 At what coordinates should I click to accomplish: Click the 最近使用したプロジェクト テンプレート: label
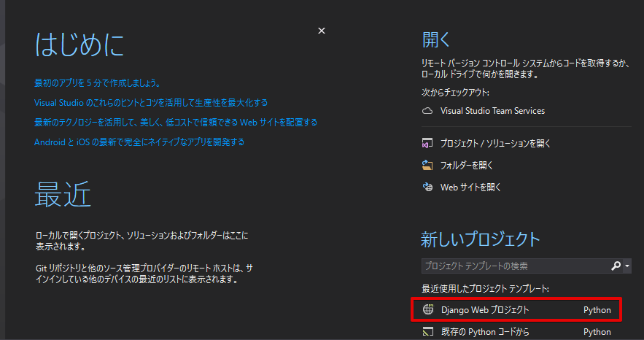pyautogui.click(x=485, y=289)
